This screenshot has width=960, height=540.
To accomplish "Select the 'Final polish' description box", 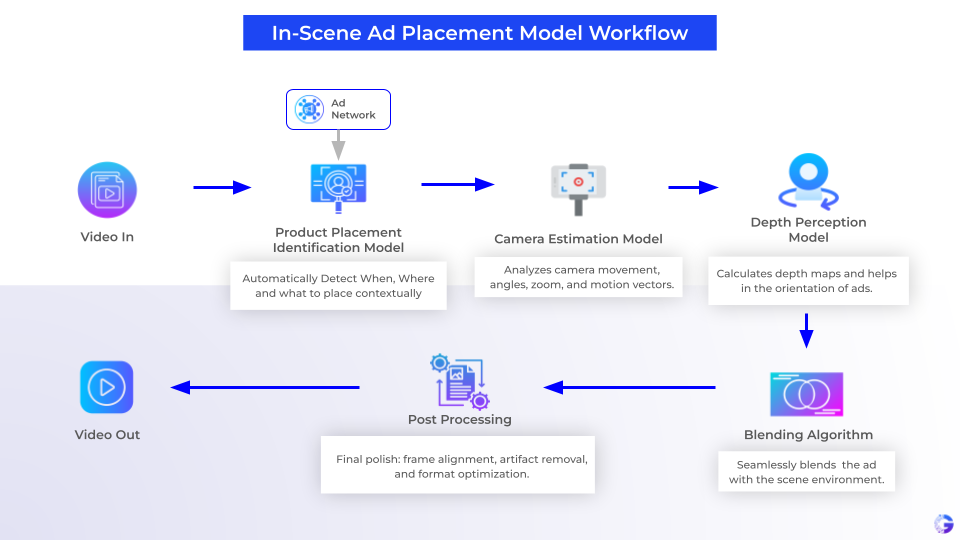I will pyautogui.click(x=458, y=465).
